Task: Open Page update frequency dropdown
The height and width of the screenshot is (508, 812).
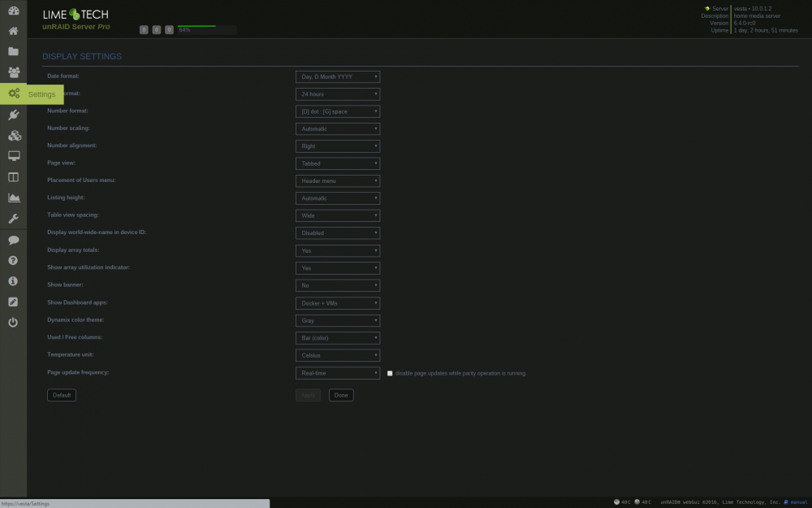Action: [x=338, y=373]
